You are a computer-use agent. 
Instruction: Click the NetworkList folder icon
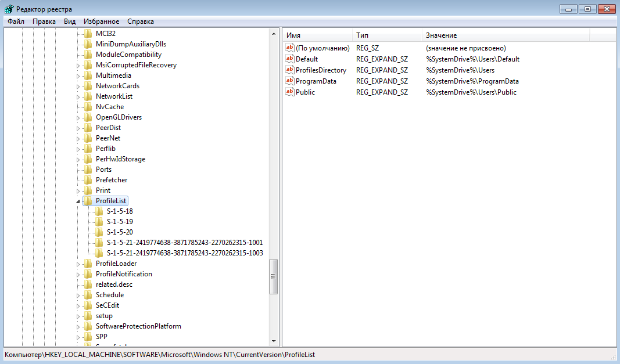coord(88,96)
